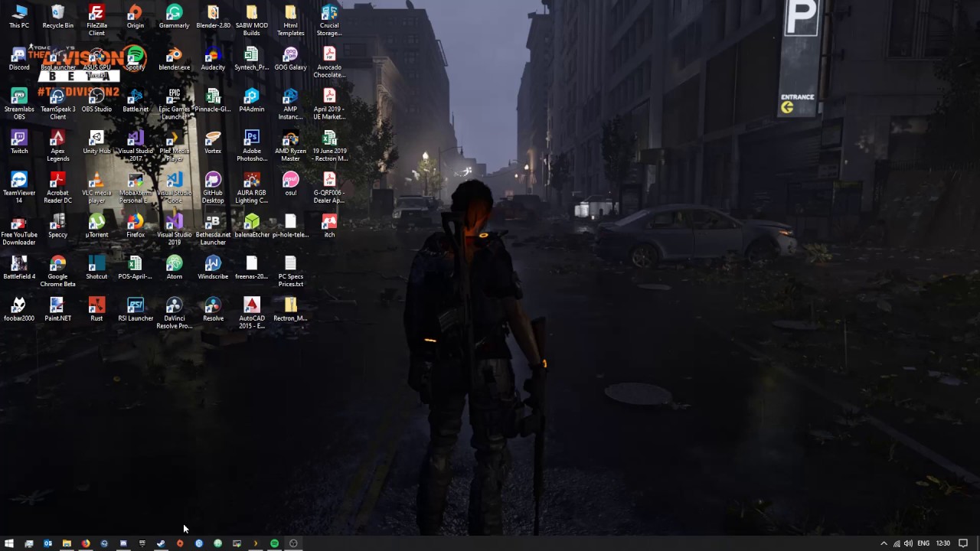This screenshot has height=551, width=980.
Task: Open Blender-2.80 folder icon
Action: click(x=213, y=17)
